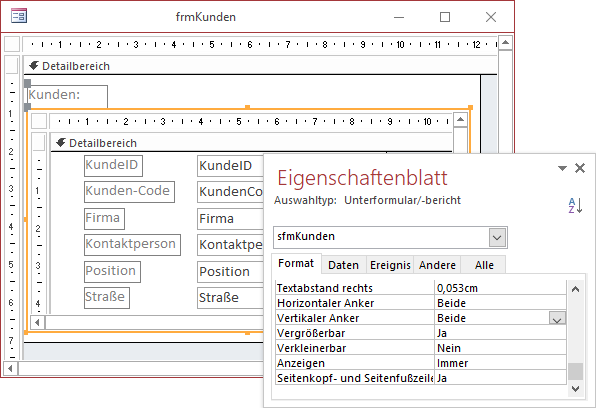Click the Eigenschaftenblatt title text
Viewport: 596px width, 408px height.
coord(362,178)
